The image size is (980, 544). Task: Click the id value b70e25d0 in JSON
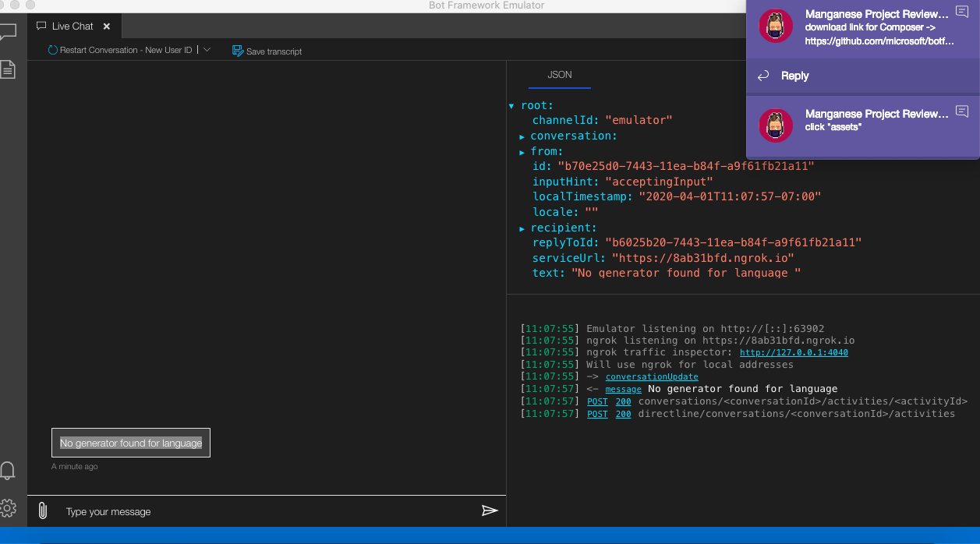tap(685, 166)
